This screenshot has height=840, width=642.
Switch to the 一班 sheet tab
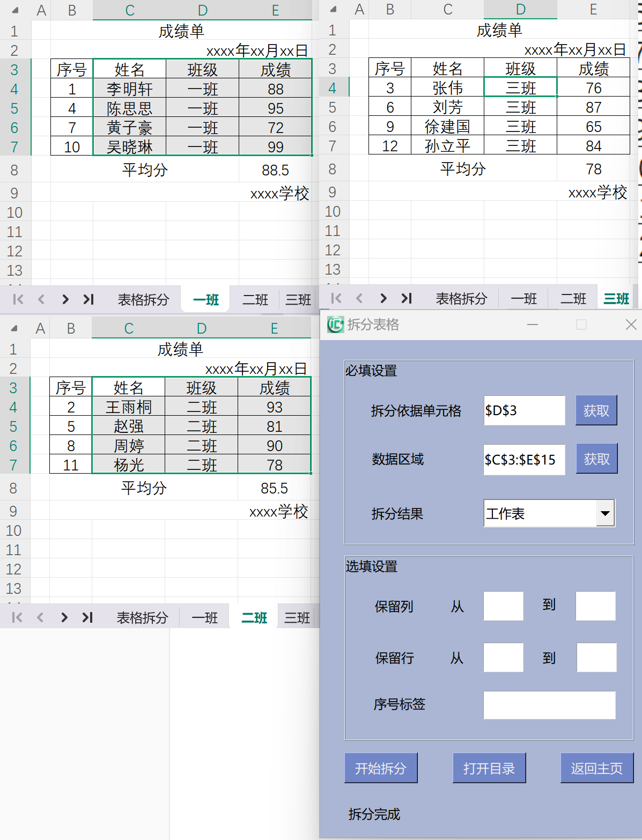pos(205,299)
